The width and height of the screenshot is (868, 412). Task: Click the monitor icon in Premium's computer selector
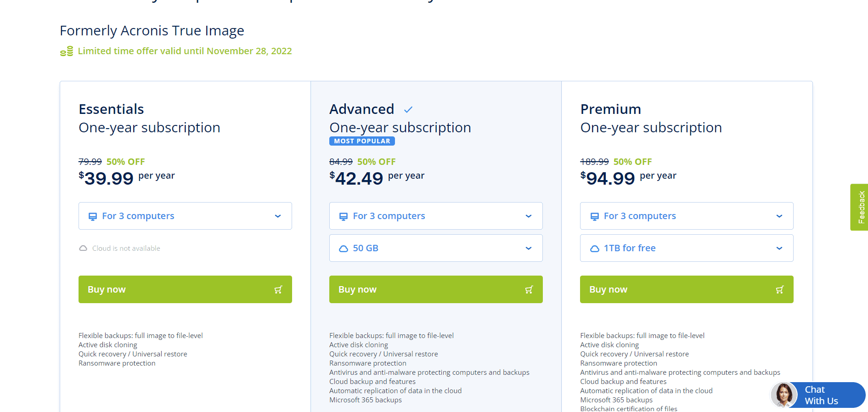(x=594, y=216)
